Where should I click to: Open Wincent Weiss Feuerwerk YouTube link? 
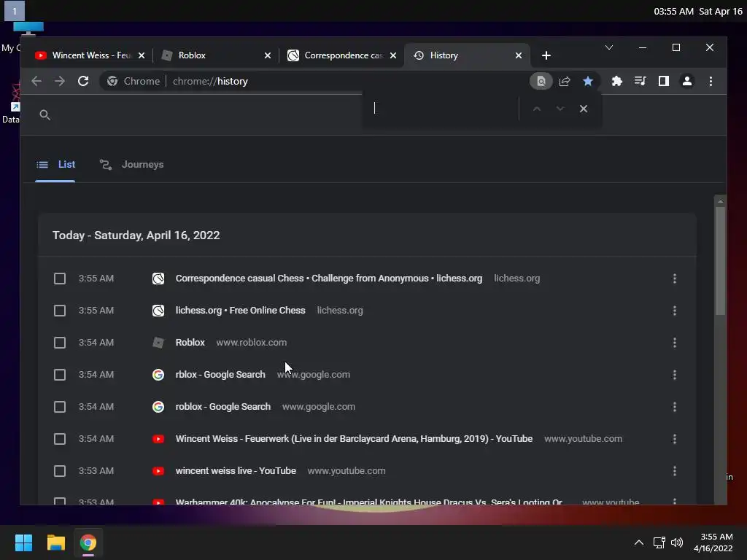pyautogui.click(x=354, y=438)
